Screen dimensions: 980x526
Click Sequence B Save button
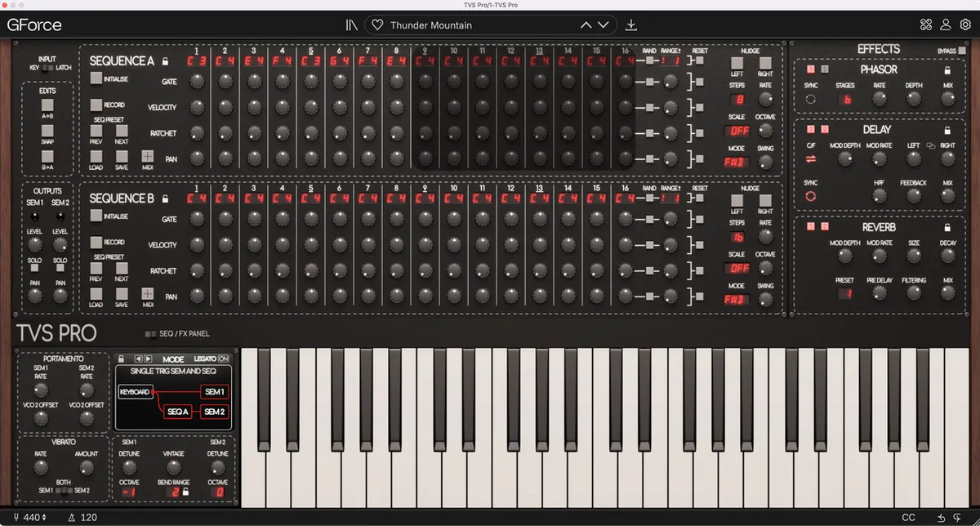point(122,293)
